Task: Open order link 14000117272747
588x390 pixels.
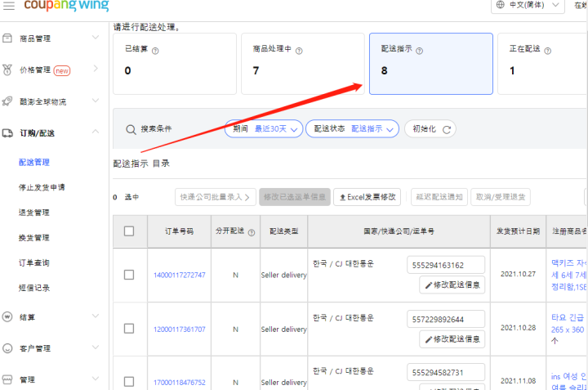Action: coord(179,276)
